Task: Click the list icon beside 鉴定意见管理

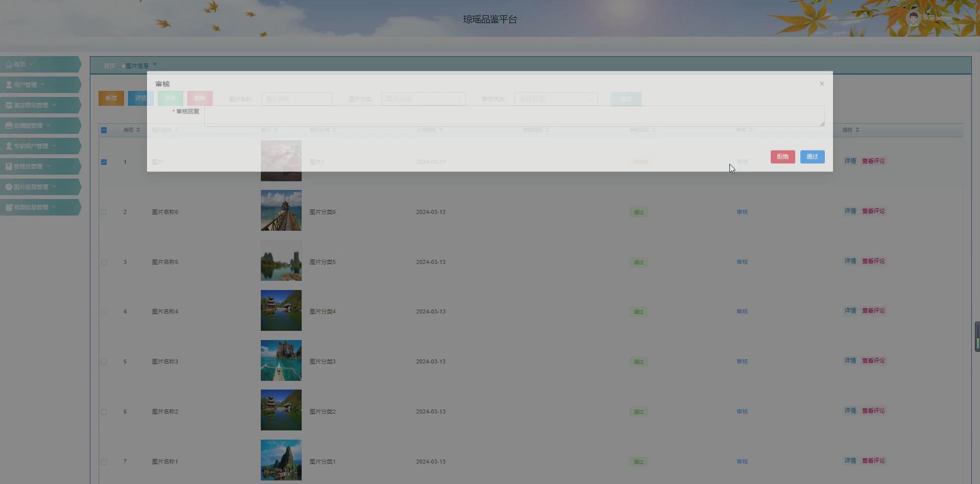Action: pyautogui.click(x=9, y=105)
